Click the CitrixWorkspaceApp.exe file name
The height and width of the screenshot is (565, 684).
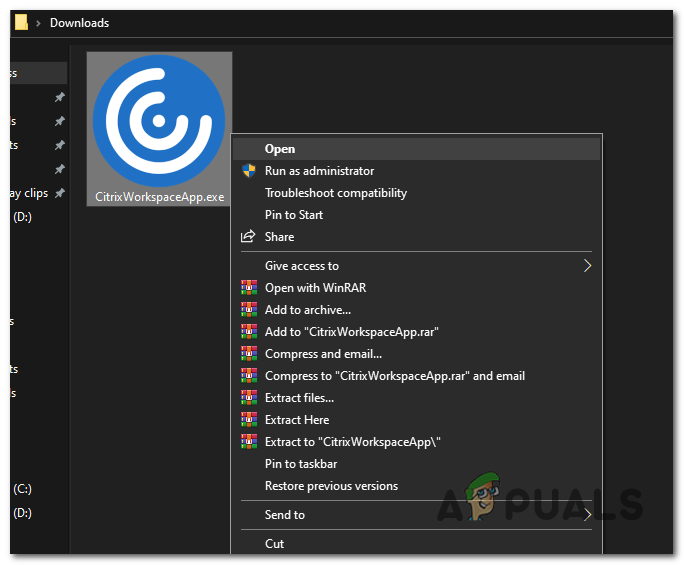(x=160, y=197)
